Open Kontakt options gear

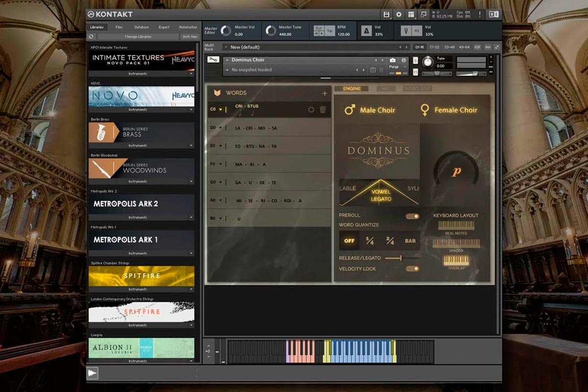pos(399,15)
